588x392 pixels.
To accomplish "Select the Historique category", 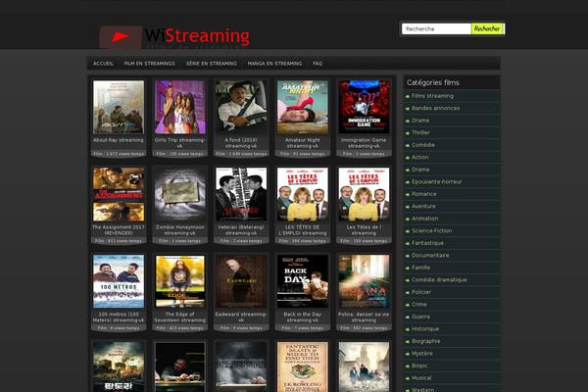I will (425, 329).
